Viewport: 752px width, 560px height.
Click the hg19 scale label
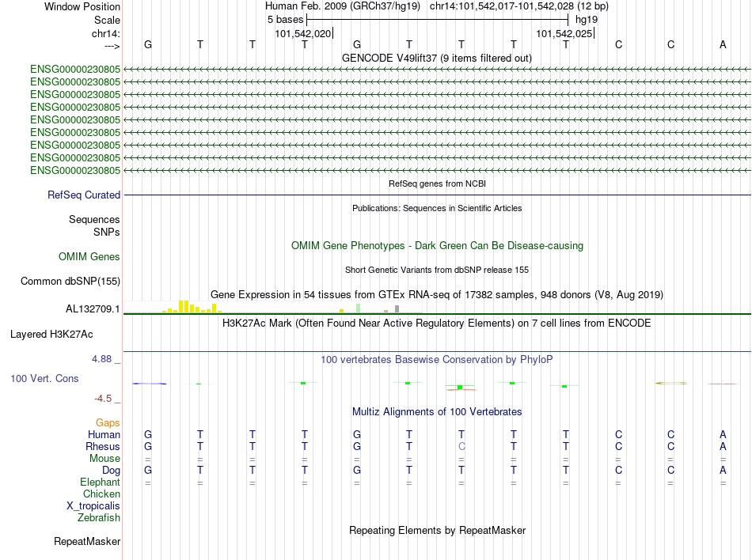pyautogui.click(x=587, y=20)
